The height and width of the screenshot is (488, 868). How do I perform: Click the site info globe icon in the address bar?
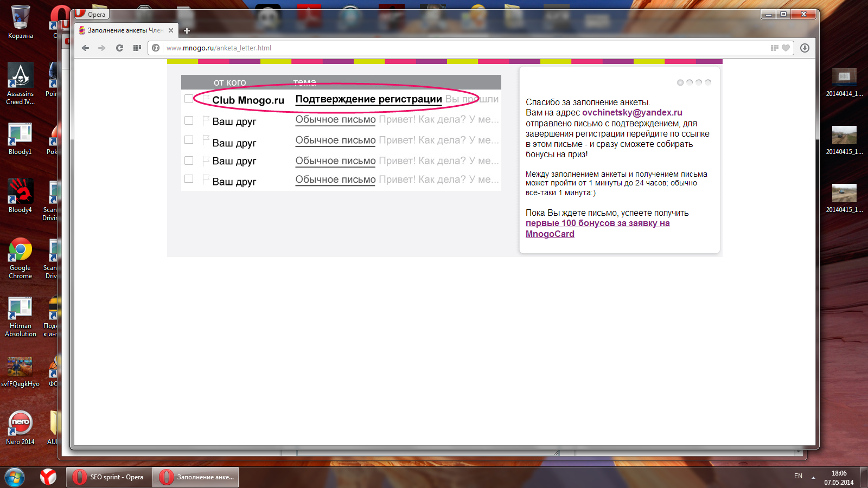point(156,48)
